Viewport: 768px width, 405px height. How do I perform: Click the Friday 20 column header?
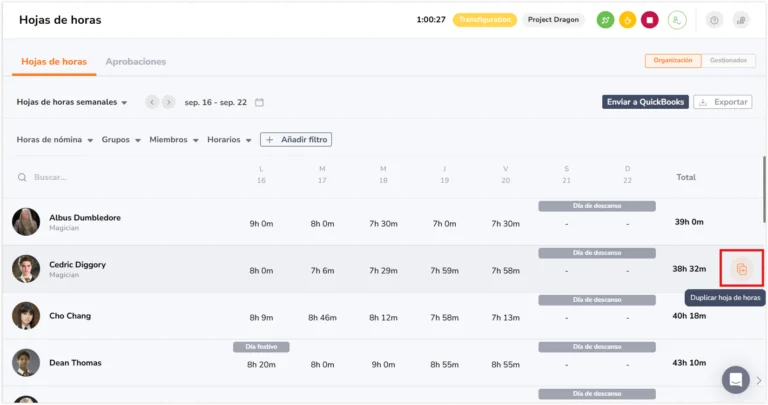505,174
